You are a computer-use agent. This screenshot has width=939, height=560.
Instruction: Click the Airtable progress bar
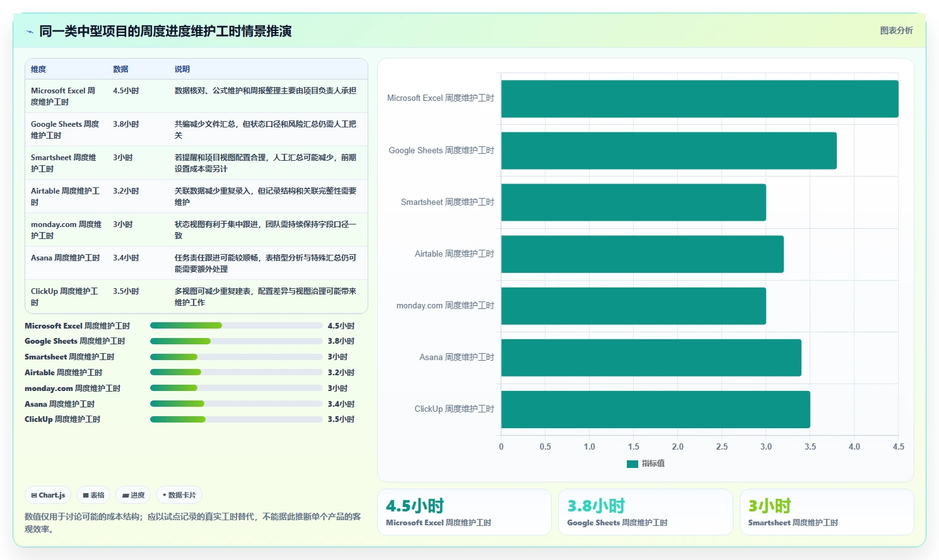tap(236, 372)
